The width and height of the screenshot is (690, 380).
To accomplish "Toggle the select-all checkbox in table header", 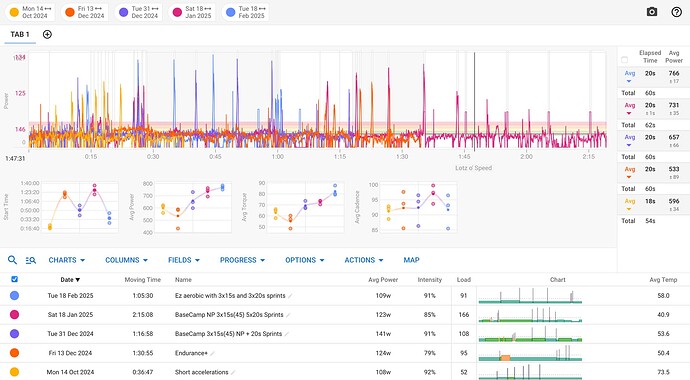I will pyautogui.click(x=14, y=279).
